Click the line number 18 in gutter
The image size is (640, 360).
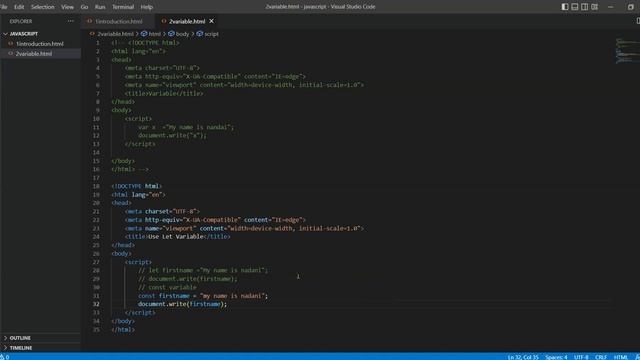click(x=96, y=186)
